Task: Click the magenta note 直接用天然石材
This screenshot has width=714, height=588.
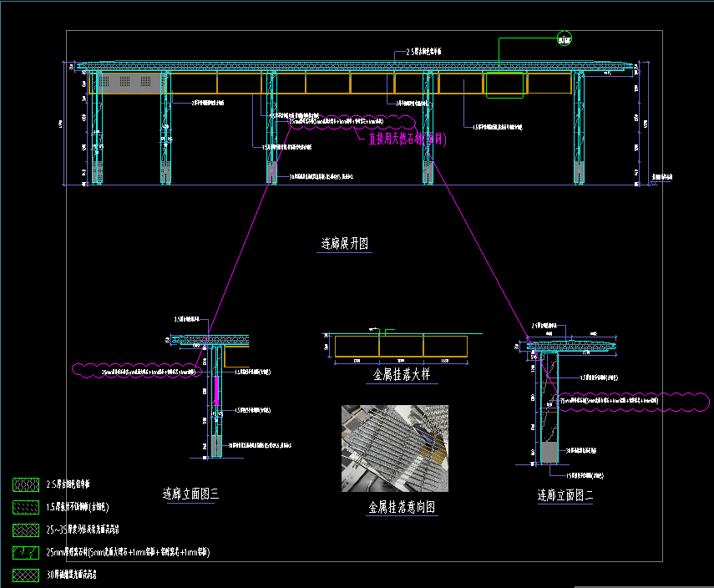Action: click(407, 139)
